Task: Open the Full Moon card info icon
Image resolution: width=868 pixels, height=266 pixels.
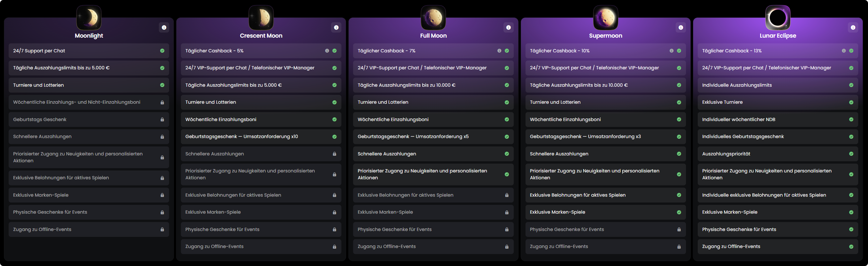Action: click(509, 27)
